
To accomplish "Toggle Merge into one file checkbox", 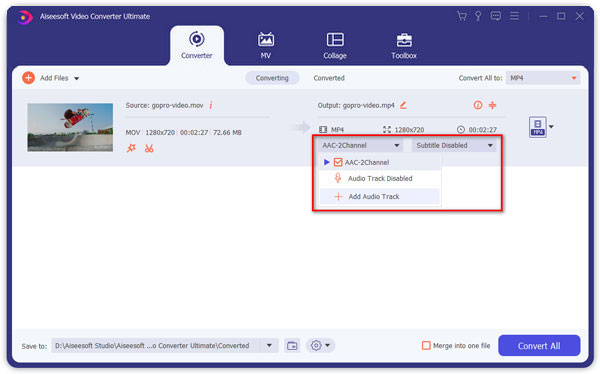I will tap(426, 346).
